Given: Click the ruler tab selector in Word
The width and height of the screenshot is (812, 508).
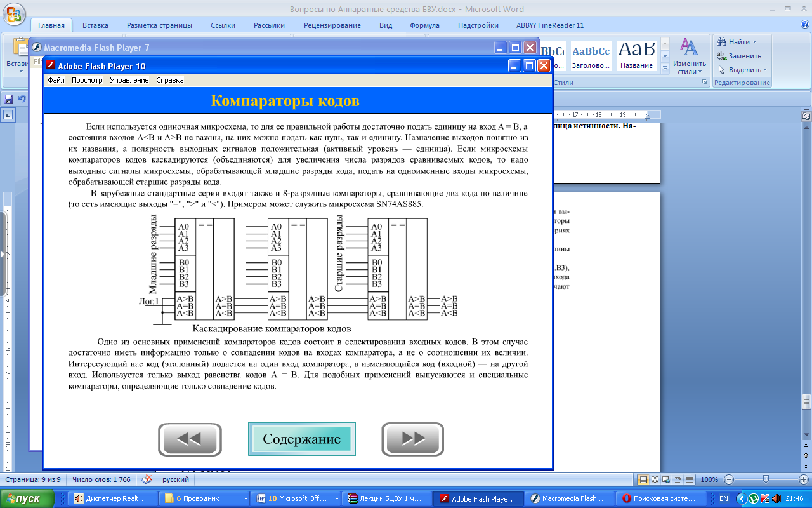Looking at the screenshot, I should [8, 115].
